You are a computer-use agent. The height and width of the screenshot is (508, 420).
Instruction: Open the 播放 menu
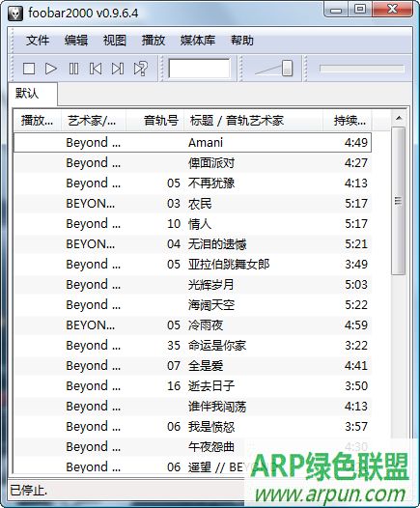[154, 41]
